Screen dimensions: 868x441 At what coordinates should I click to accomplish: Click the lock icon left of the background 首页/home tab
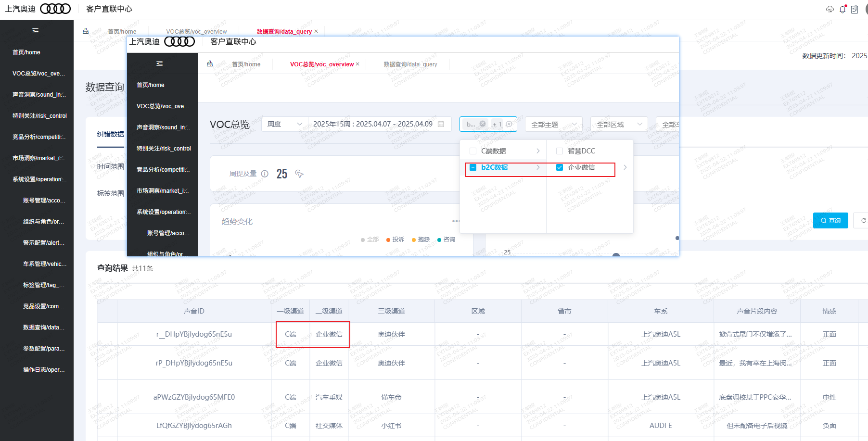[x=86, y=31]
